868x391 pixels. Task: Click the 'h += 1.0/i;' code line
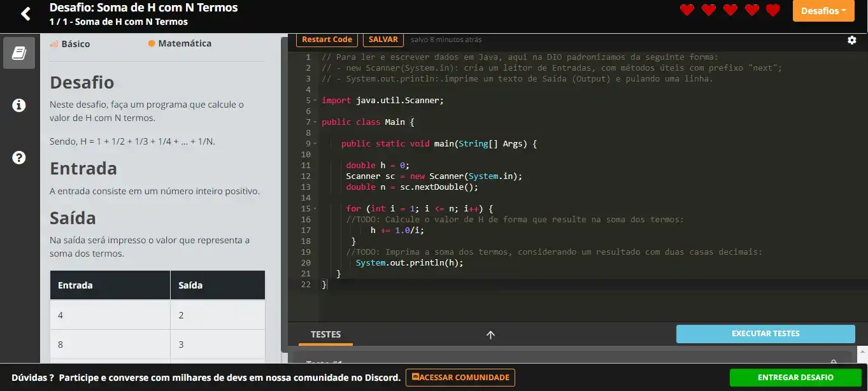(397, 231)
